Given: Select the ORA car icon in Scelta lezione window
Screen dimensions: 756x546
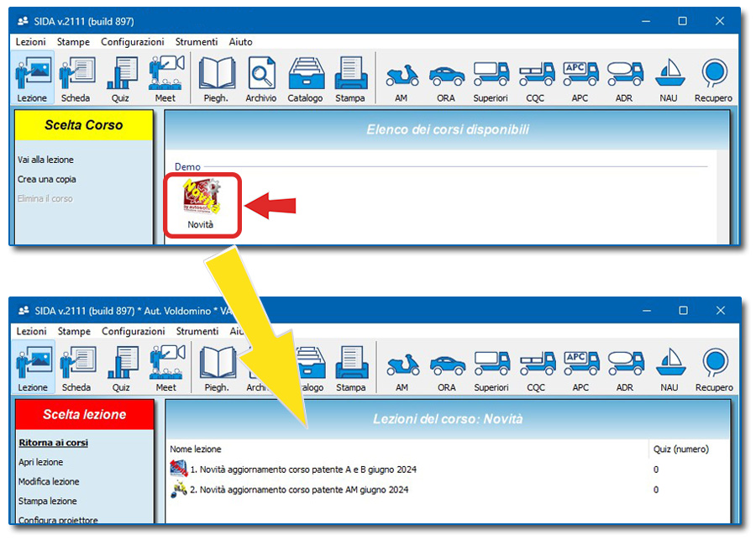Looking at the screenshot, I should coord(447,368).
